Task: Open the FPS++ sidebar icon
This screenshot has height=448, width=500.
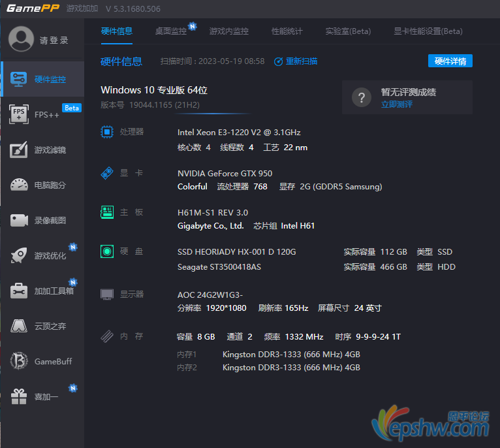Action: coord(19,114)
